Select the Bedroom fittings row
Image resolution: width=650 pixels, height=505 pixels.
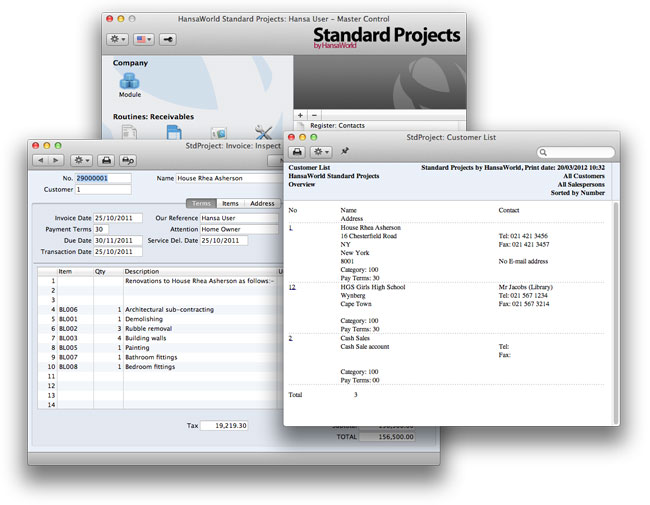pyautogui.click(x=160, y=367)
